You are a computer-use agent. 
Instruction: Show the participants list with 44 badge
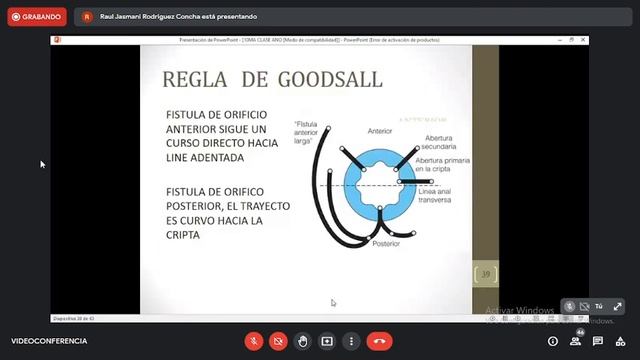[x=576, y=340]
